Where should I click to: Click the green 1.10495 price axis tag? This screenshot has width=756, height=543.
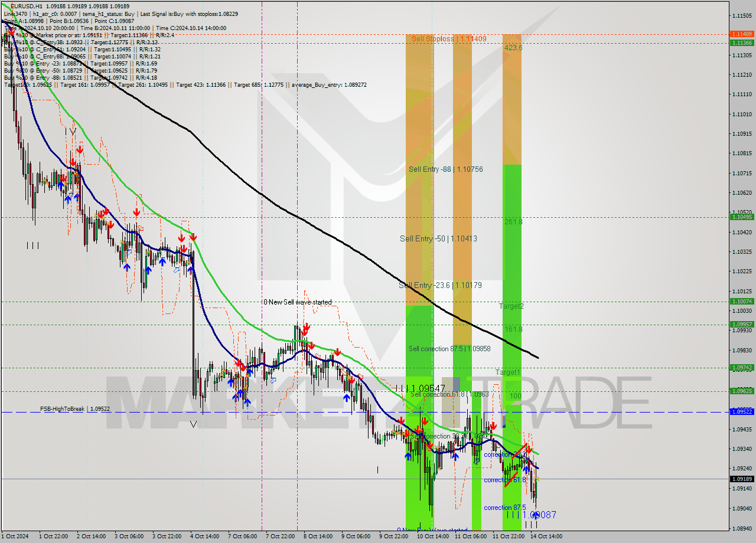(x=742, y=217)
